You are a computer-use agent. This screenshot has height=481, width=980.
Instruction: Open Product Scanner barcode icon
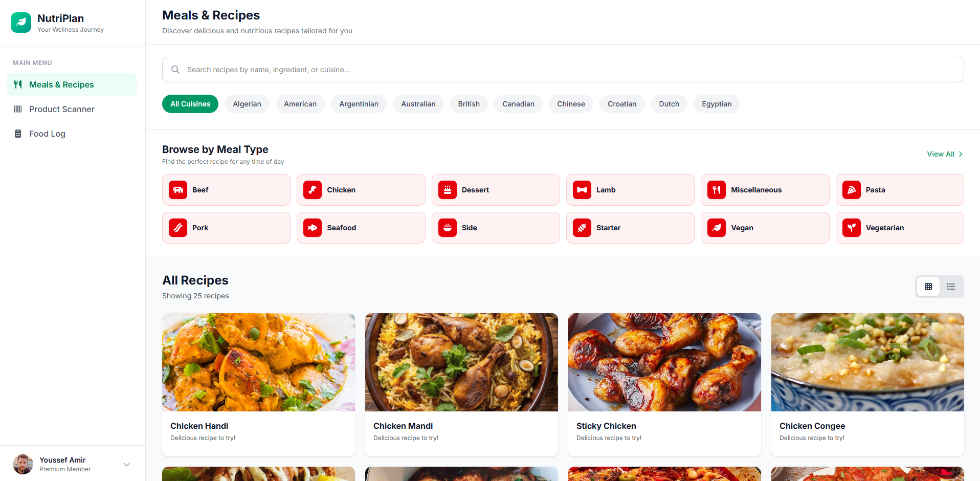18,109
